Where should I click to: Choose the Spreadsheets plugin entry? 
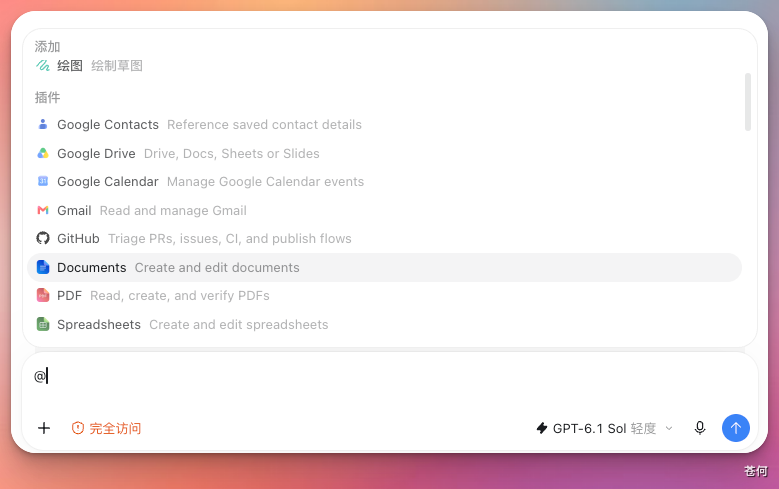(x=385, y=325)
